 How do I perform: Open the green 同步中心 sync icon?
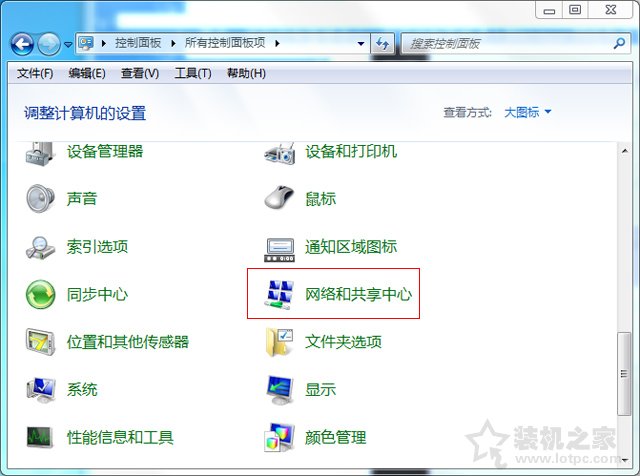(41, 294)
